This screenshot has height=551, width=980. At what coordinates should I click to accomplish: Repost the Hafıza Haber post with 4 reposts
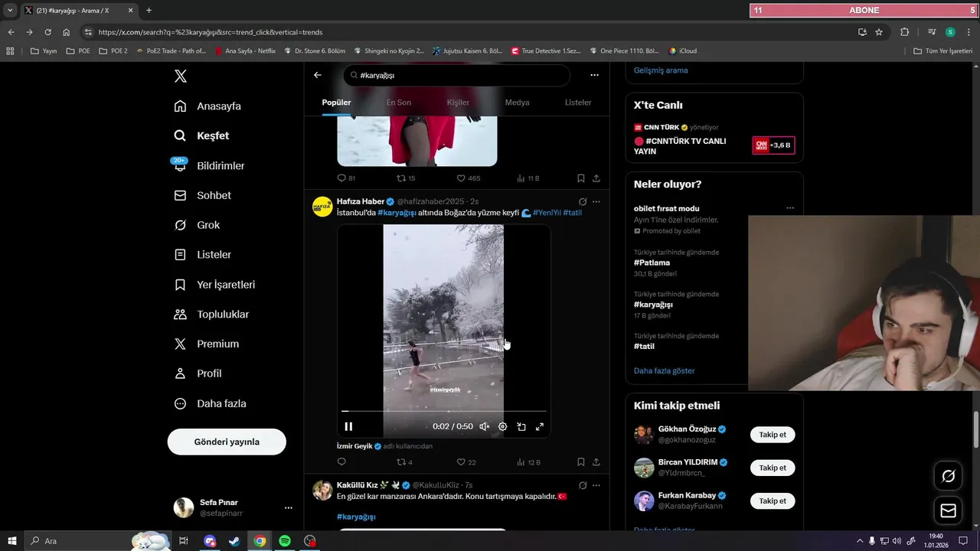pyautogui.click(x=404, y=462)
